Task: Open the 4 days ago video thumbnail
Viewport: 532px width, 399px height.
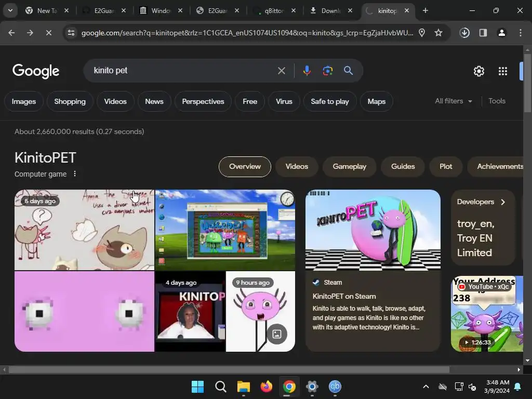Action: click(190, 311)
